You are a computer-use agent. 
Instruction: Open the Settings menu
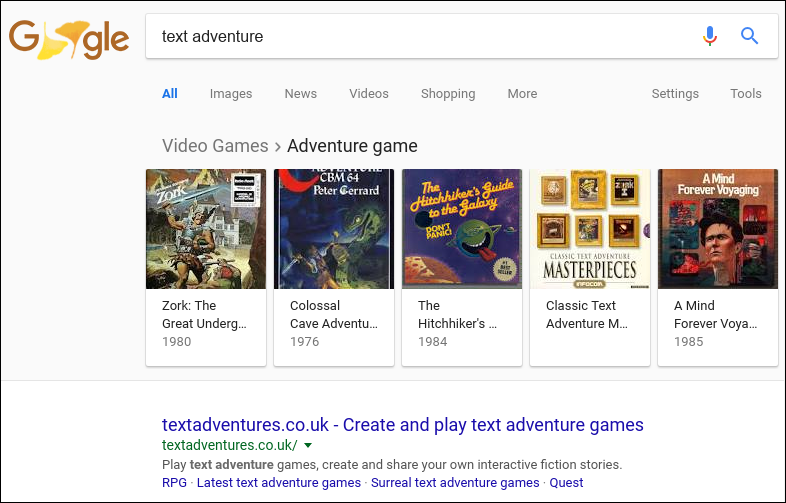click(675, 94)
